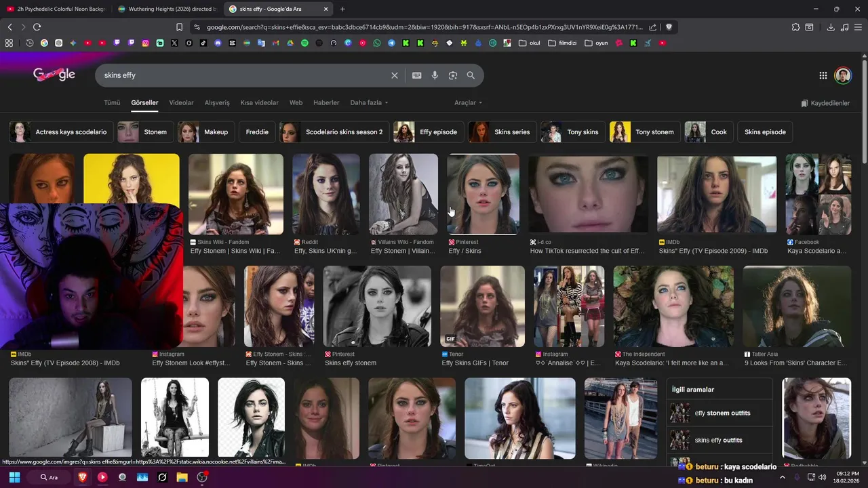Viewport: 868px width, 488px height.
Task: Filter by 'Scodelario skins season 2' chip
Action: click(334, 132)
